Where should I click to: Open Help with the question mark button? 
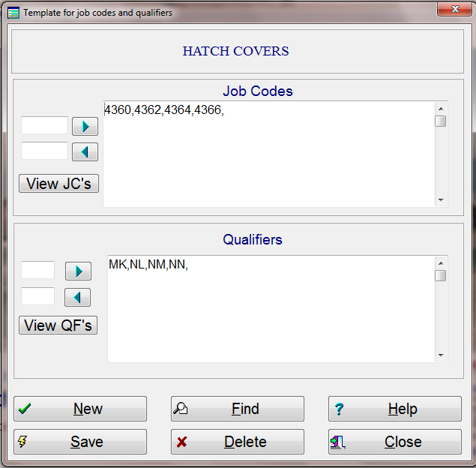tap(395, 409)
